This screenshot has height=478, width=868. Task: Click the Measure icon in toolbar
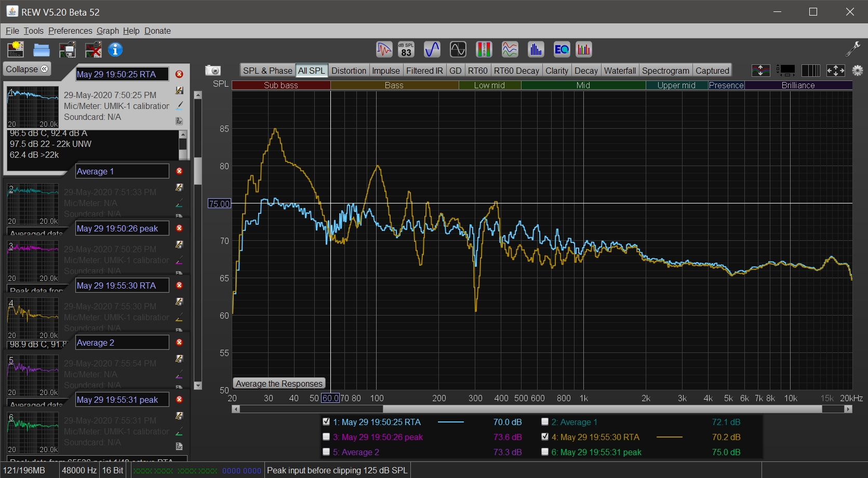click(x=16, y=50)
